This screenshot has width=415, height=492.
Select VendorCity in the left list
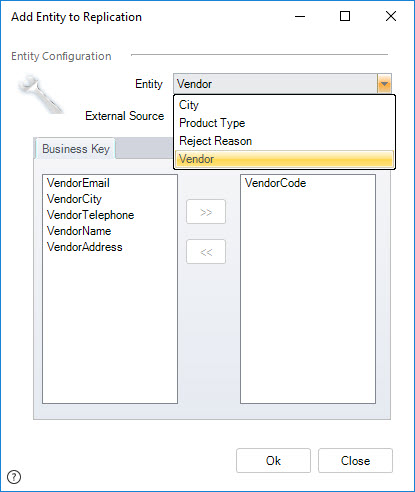click(74, 199)
